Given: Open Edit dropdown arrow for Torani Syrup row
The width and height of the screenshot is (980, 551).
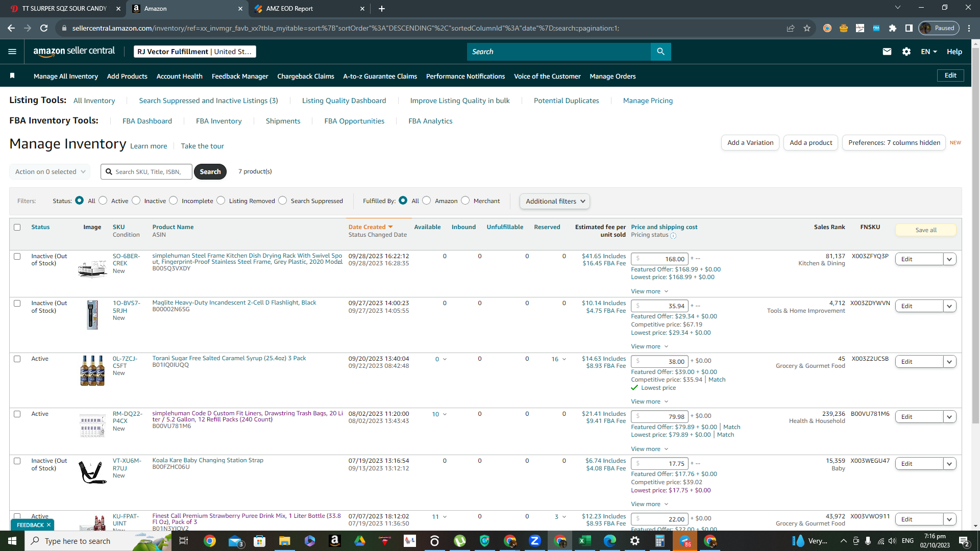Looking at the screenshot, I should click(x=949, y=362).
